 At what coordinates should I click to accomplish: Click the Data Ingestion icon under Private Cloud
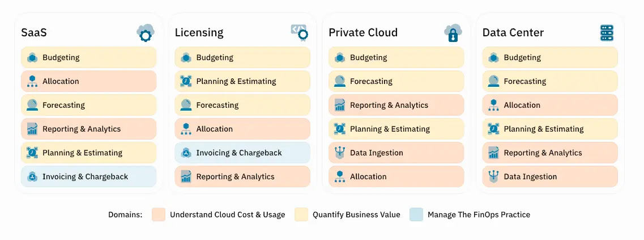coord(340,153)
